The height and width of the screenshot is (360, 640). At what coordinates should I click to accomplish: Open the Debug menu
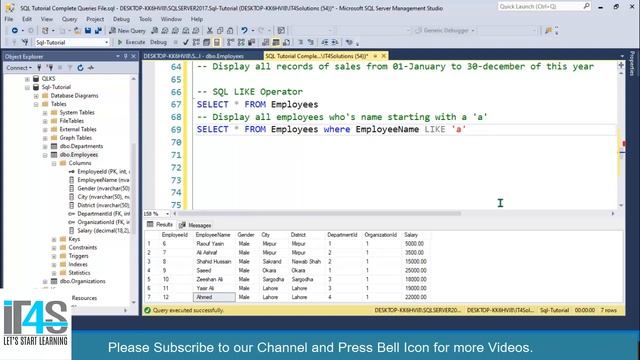(x=121, y=19)
